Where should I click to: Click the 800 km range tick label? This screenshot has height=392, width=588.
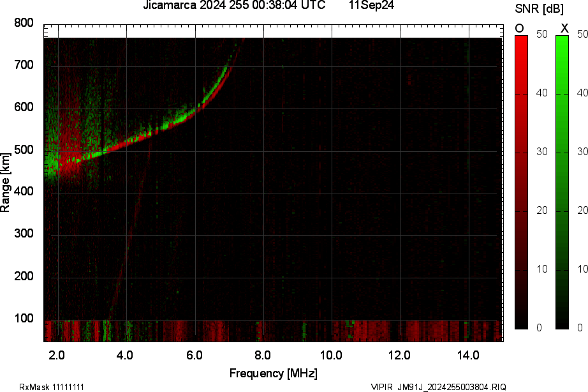pos(24,24)
